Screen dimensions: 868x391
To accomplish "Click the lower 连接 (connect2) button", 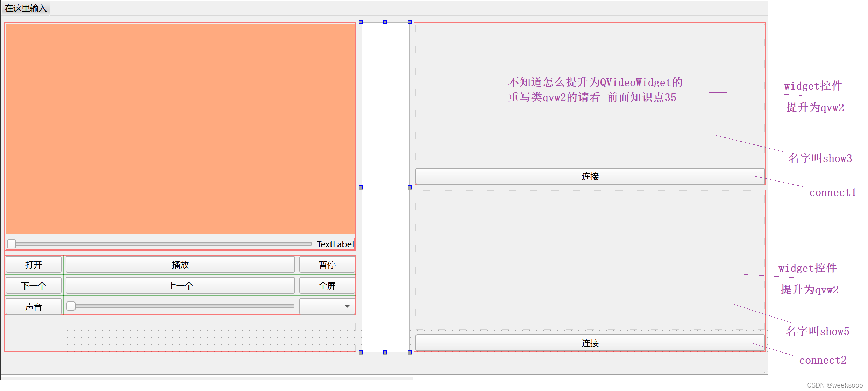I will (x=590, y=343).
